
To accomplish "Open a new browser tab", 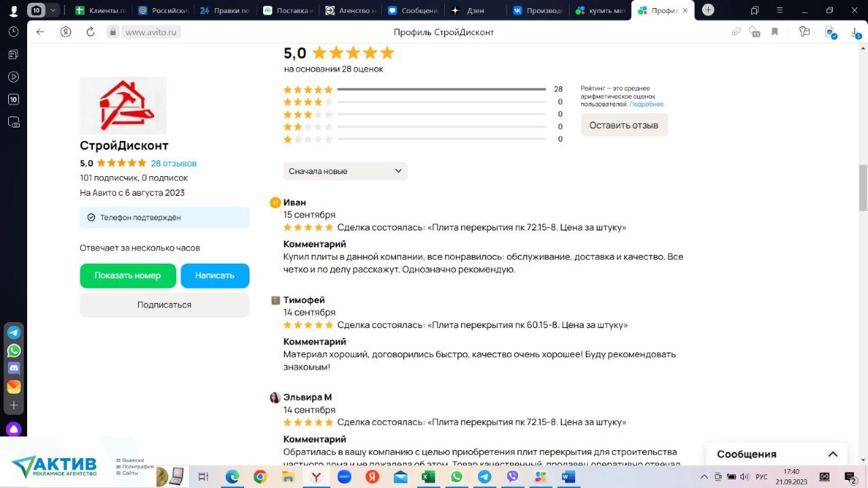I will (708, 10).
